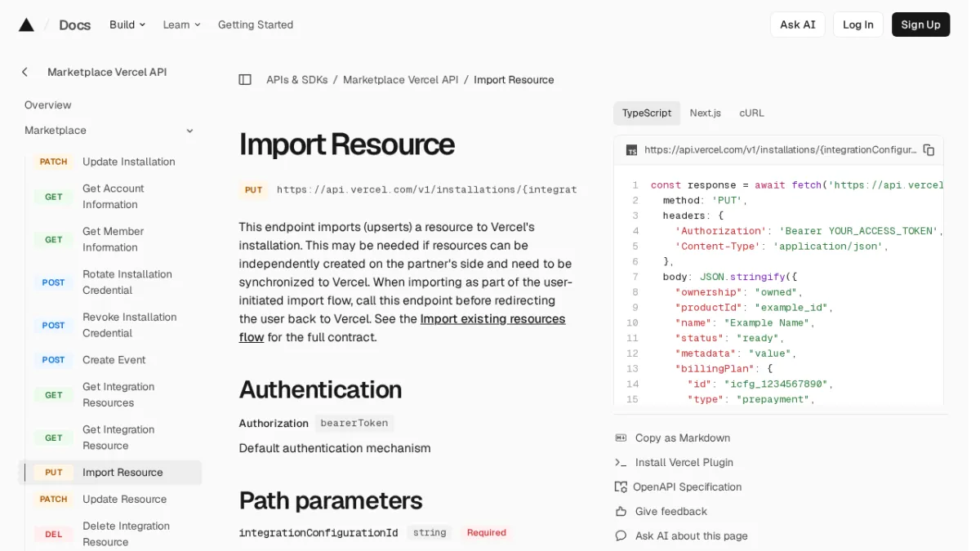The image size is (980, 551).
Task: Click the Copy as Markdown icon
Action: pos(621,438)
